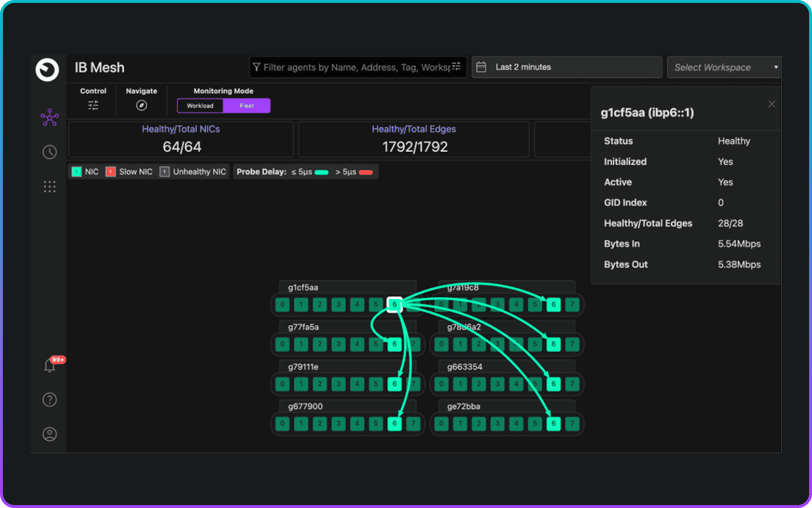Click the GID Index row
The width and height of the screenshot is (812, 508).
click(686, 203)
